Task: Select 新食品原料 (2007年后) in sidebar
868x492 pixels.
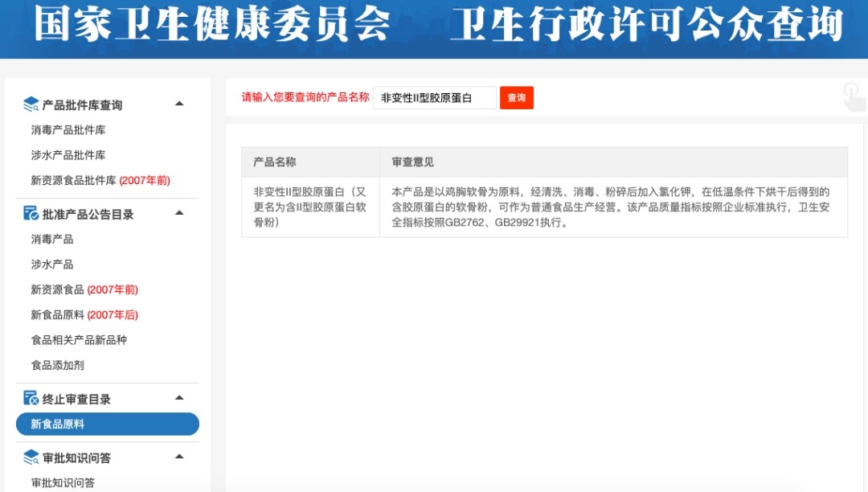Action: (x=84, y=315)
